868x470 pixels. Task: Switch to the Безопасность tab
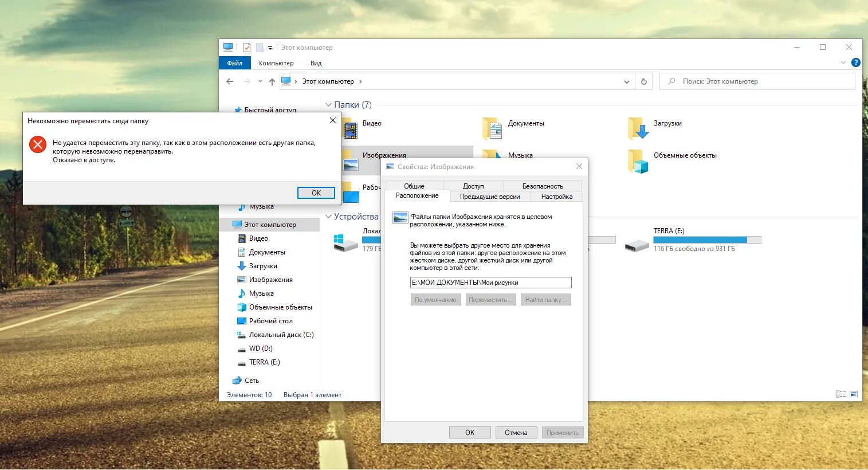pyautogui.click(x=543, y=186)
